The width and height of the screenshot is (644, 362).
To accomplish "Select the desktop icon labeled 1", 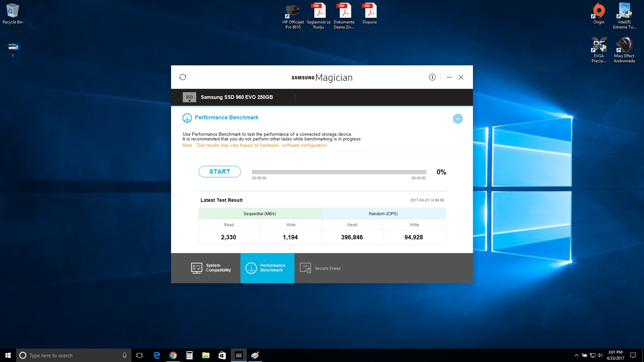I will tap(13, 49).
